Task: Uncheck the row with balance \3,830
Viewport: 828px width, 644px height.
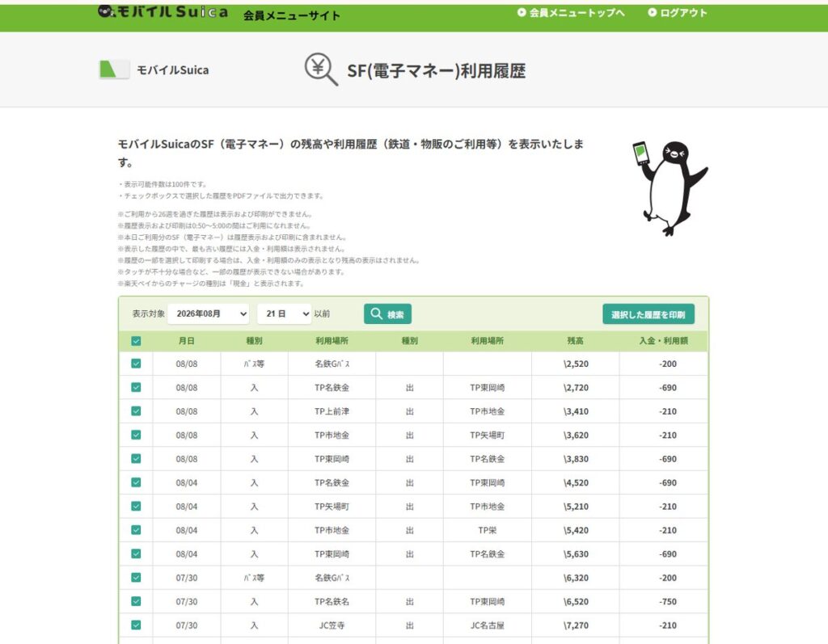Action: pos(136,459)
